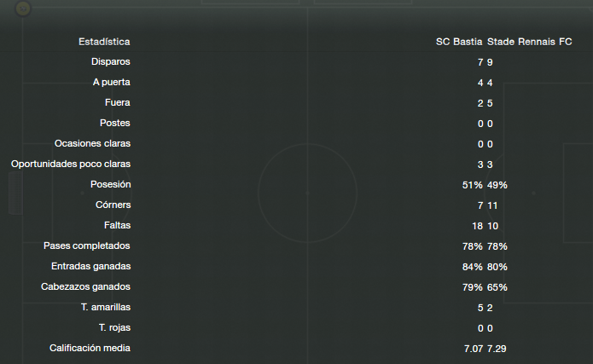Click the Ocasiones claras label
Screen dimensions: 593x364
click(92, 143)
